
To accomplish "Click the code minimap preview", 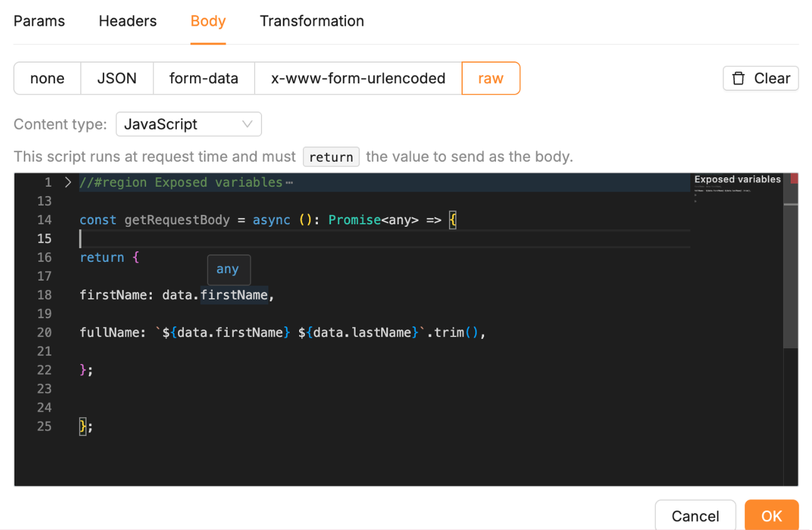I will (736, 189).
